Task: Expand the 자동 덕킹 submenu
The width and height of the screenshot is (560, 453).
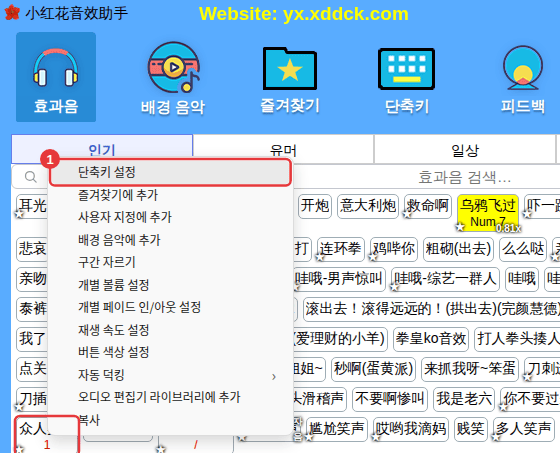Action: 170,375
